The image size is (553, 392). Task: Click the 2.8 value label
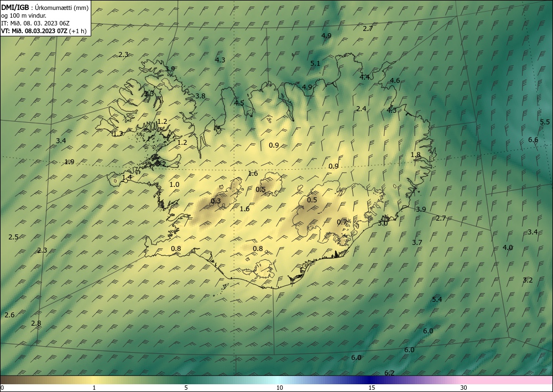[36, 323]
